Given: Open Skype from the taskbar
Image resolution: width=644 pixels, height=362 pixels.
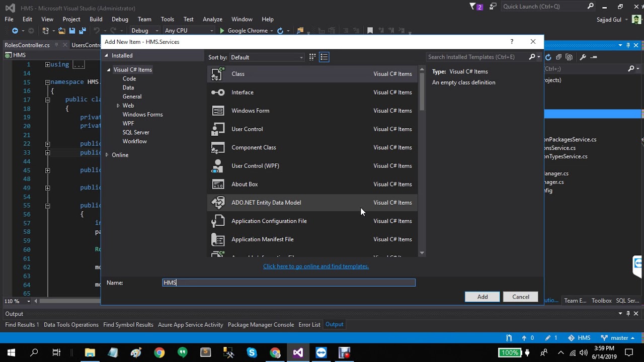Looking at the screenshot, I should 252,352.
